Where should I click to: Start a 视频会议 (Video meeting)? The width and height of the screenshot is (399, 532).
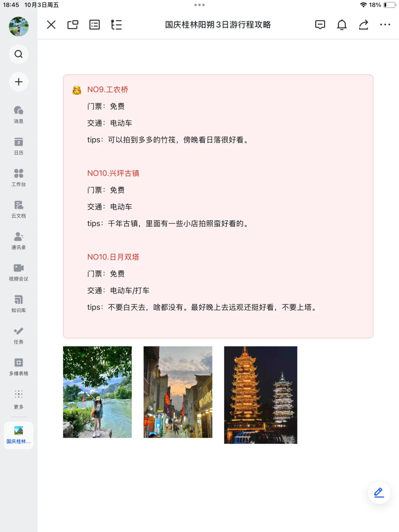[x=18, y=271]
